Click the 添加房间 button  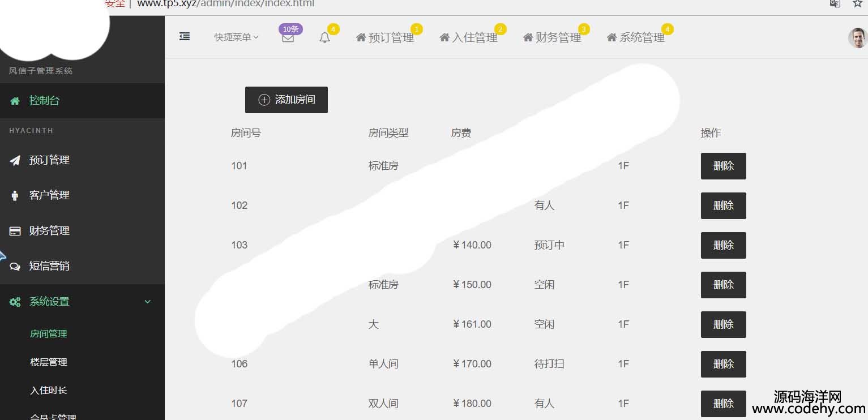click(x=287, y=100)
